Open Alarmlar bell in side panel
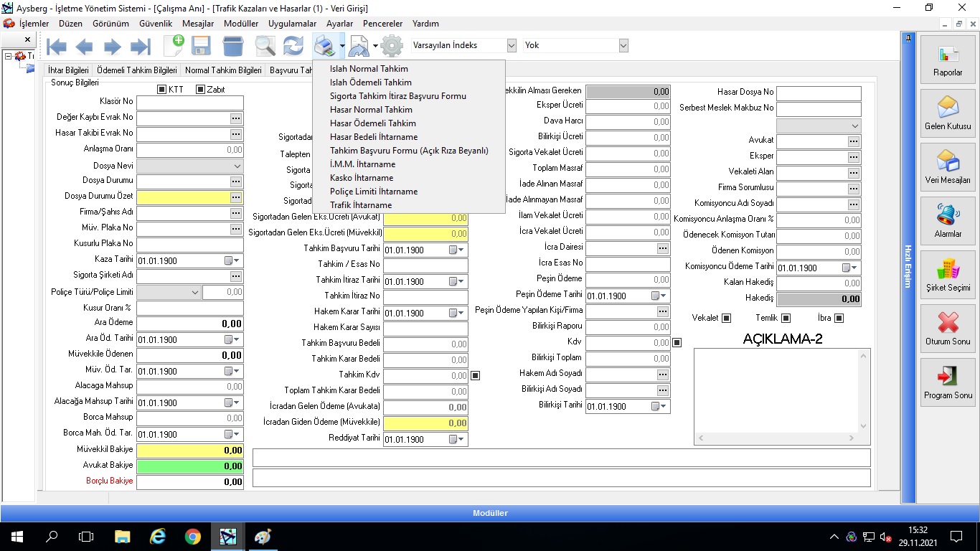Screen dimensions: 980x551 [948, 222]
